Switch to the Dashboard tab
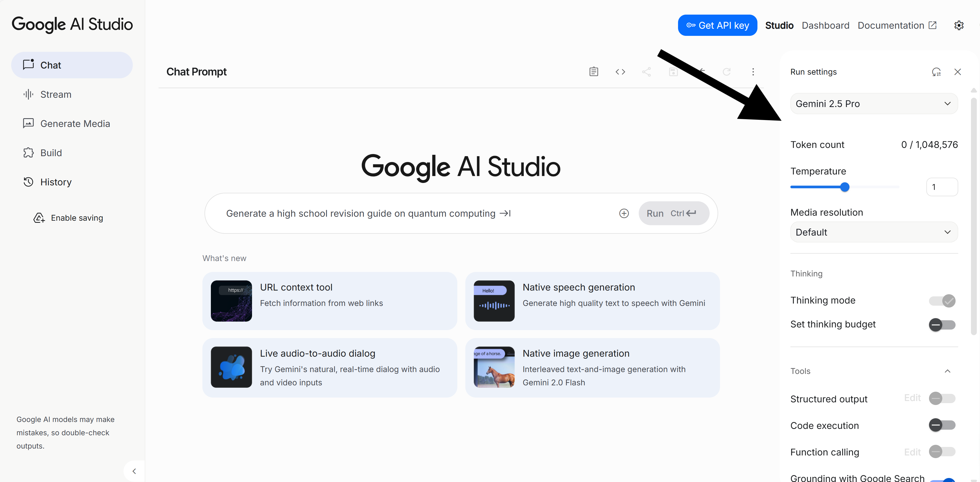 click(825, 25)
